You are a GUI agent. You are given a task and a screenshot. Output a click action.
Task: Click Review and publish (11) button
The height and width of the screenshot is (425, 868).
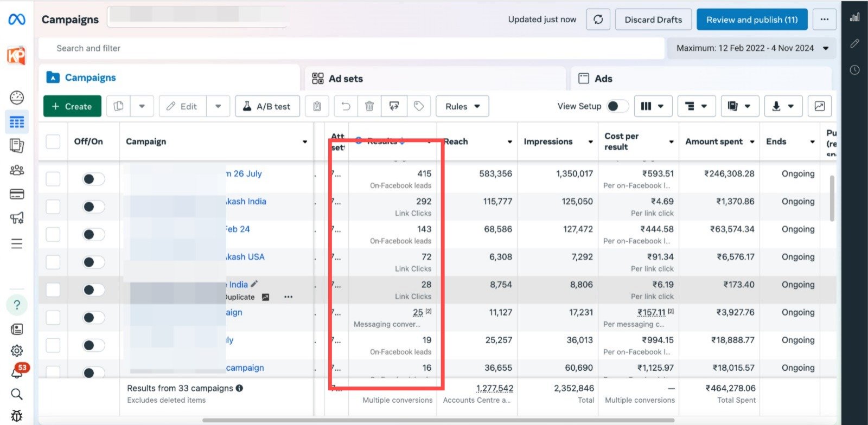751,20
